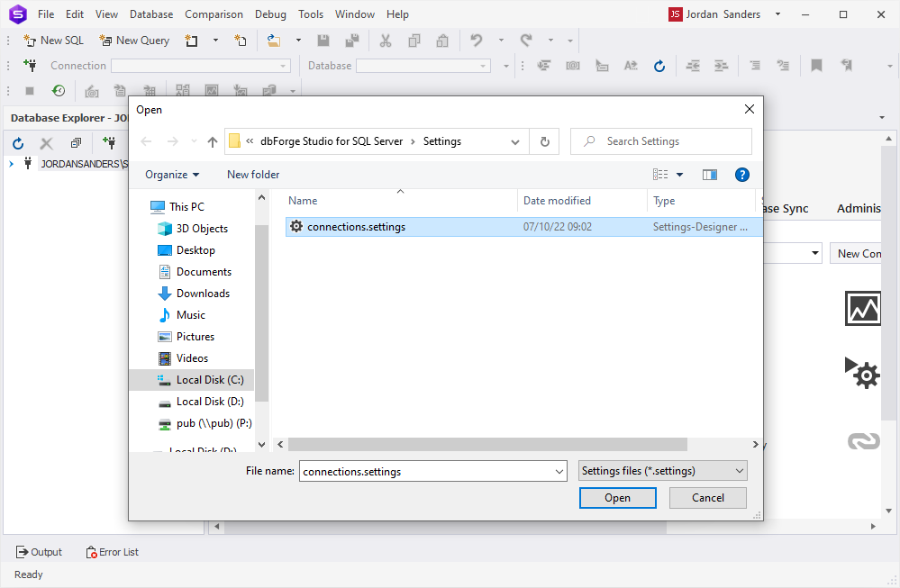Click the New Connection plug icon beside Connection
This screenshot has width=900, height=588.
click(x=31, y=66)
